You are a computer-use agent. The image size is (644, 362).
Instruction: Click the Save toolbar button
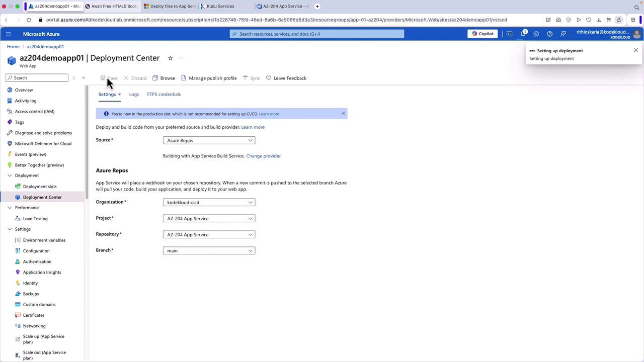(109, 78)
